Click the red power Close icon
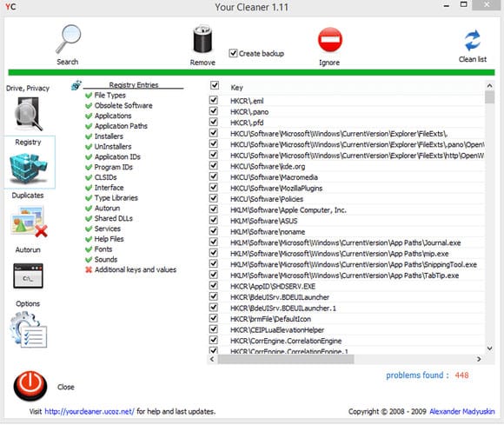504x425 pixels. tap(30, 386)
